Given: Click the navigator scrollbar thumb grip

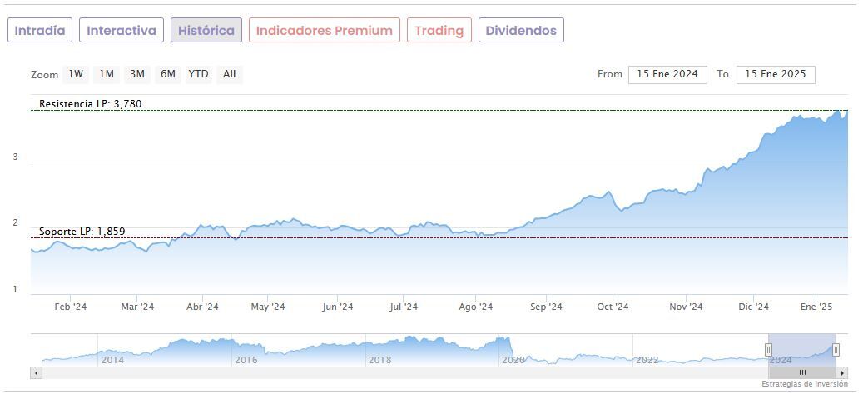Looking at the screenshot, I should pos(802,372).
